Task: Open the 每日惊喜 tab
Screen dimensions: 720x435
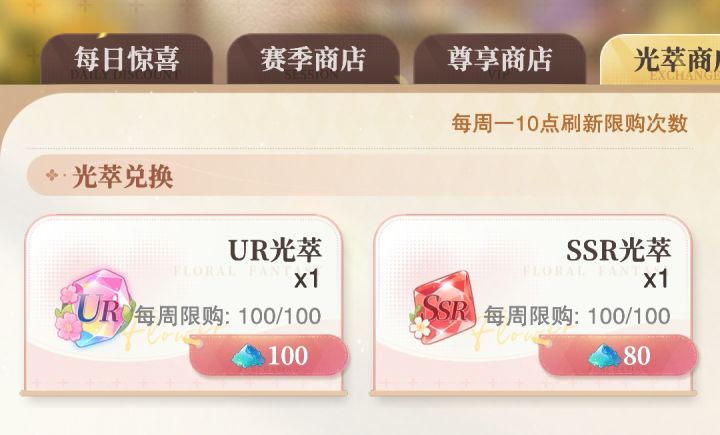Action: 127,59
